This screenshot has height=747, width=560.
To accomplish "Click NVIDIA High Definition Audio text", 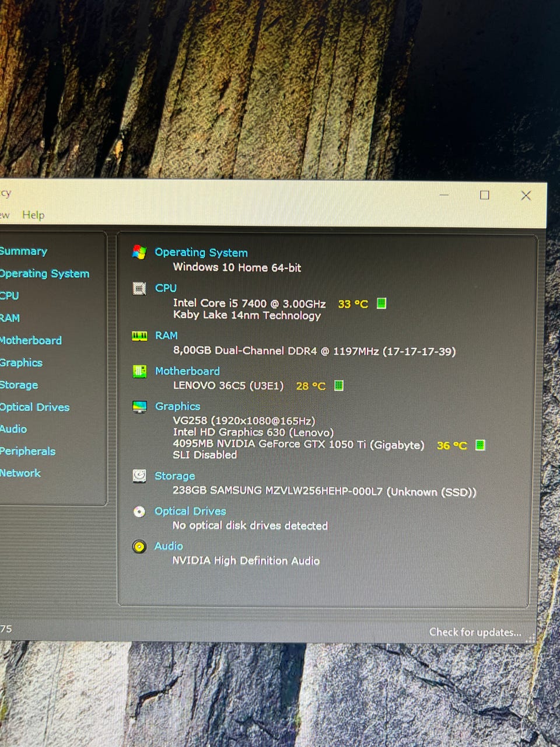I will click(246, 561).
